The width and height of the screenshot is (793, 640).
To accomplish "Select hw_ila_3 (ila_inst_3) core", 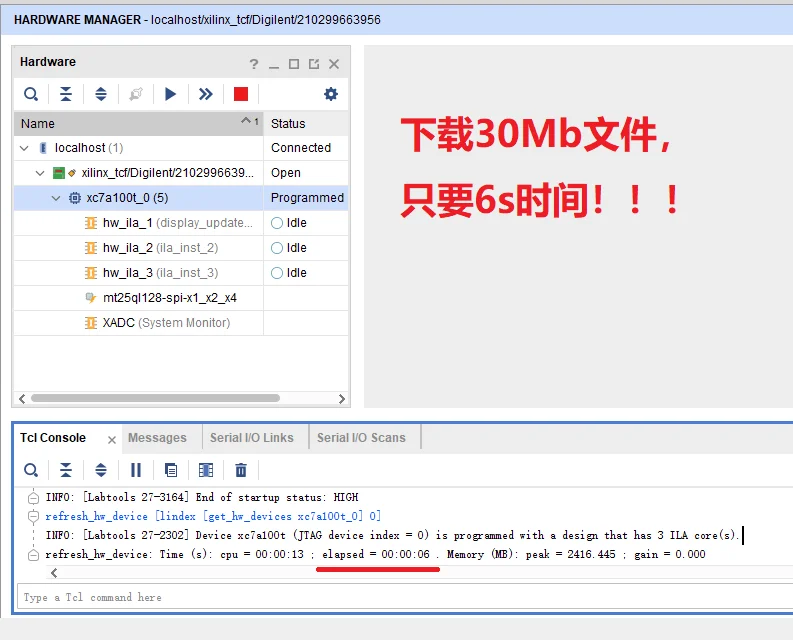I will pos(181,273).
